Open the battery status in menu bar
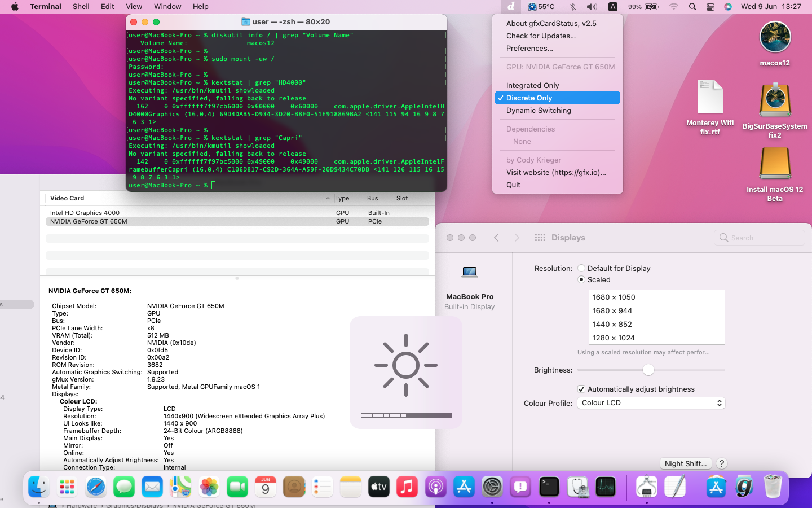Viewport: 812px width, 508px height. [643, 7]
